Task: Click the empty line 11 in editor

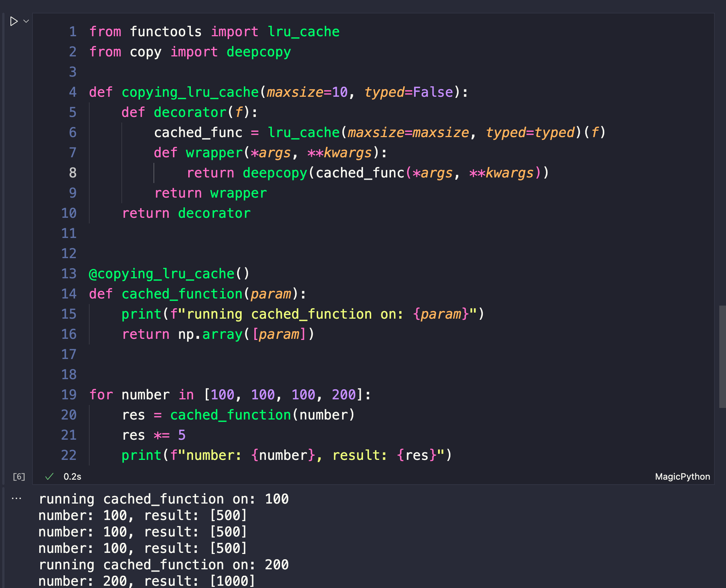Action: point(224,233)
